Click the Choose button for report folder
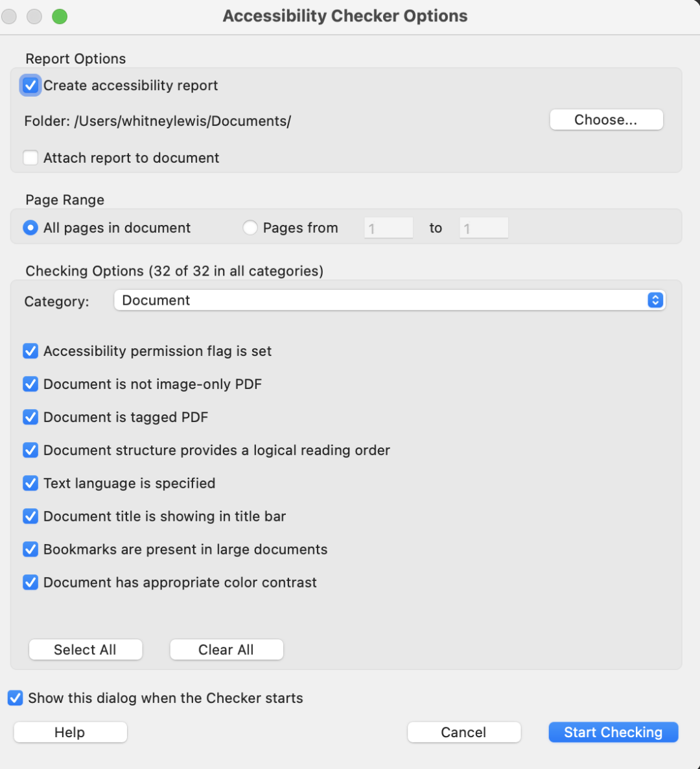Image resolution: width=700 pixels, height=769 pixels. click(605, 119)
